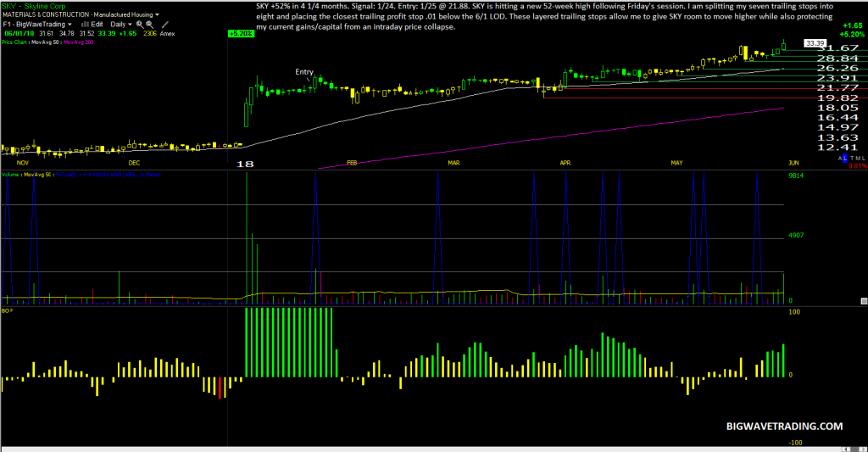868x452 pixels.
Task: Click the Entry annotation on the chart
Action: pos(304,72)
